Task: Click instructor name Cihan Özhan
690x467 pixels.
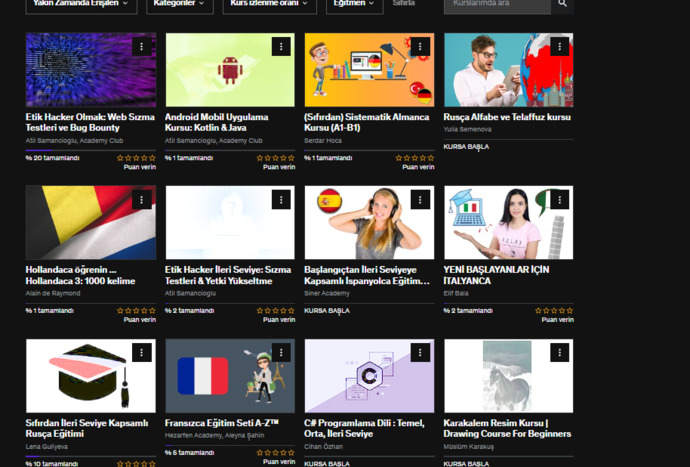Action: (x=323, y=446)
